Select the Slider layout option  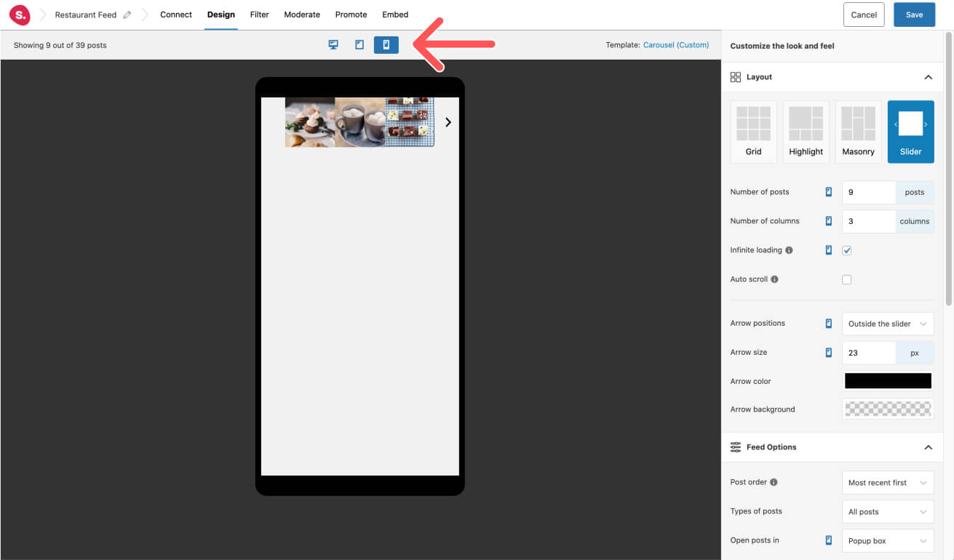[x=910, y=132]
